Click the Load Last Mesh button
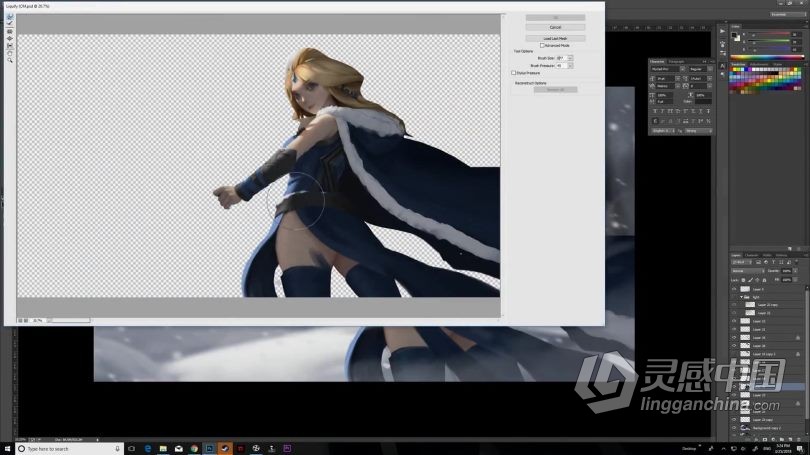The height and width of the screenshot is (455, 810). point(555,38)
